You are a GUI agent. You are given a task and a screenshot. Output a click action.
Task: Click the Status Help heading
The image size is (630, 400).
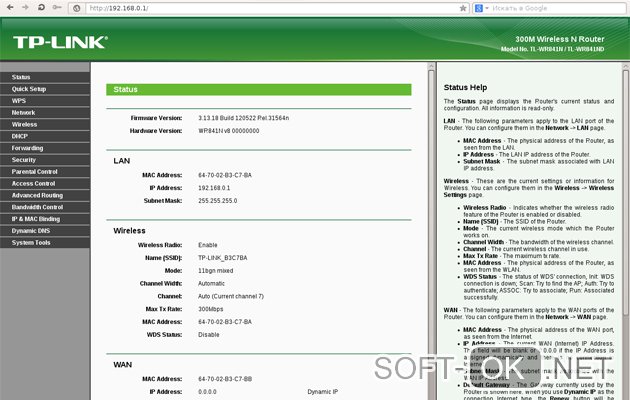click(x=465, y=88)
